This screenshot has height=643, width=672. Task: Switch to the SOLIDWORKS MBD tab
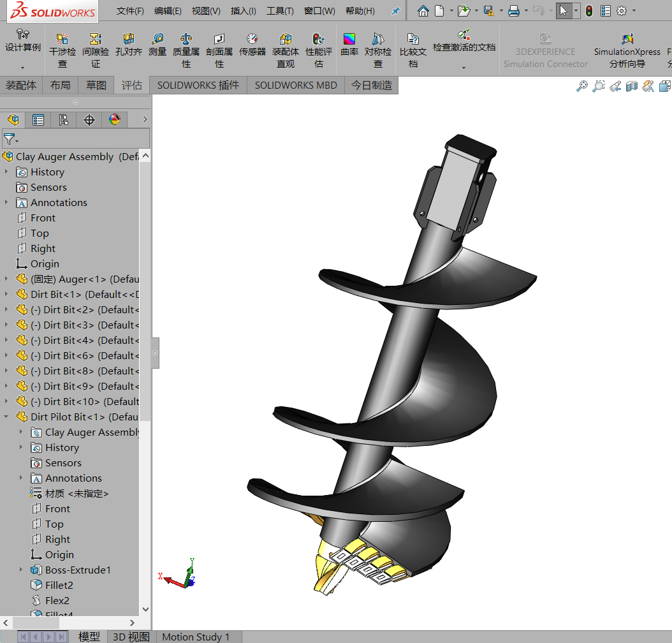[x=295, y=85]
